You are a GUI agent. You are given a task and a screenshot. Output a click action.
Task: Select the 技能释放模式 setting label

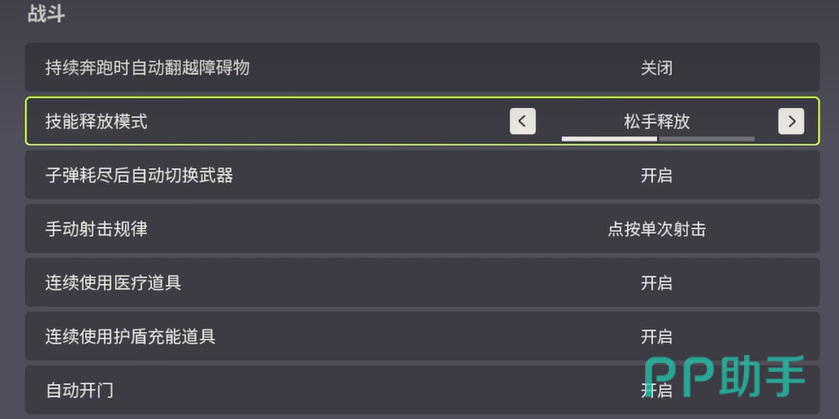pyautogui.click(x=96, y=122)
